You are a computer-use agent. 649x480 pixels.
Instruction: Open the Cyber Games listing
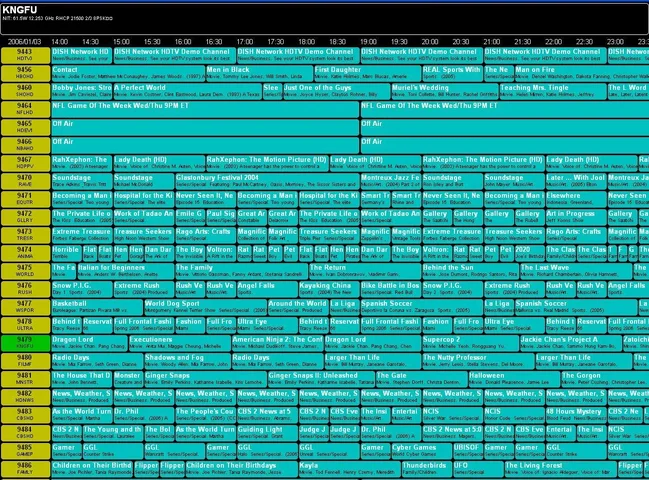pyautogui.click(x=421, y=451)
